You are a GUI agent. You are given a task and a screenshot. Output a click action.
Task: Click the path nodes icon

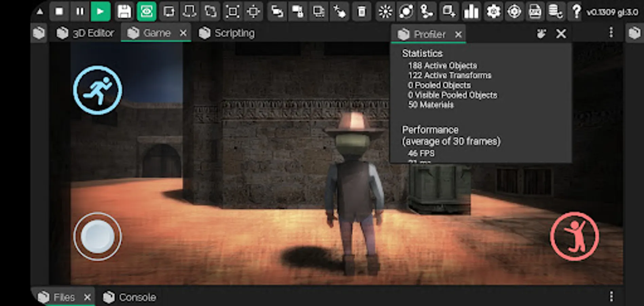point(427,12)
